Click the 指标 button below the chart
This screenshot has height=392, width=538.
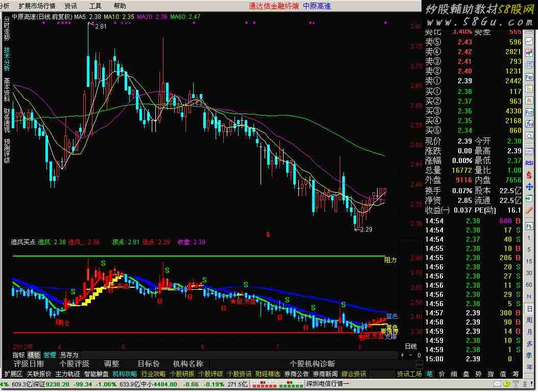tap(18, 355)
